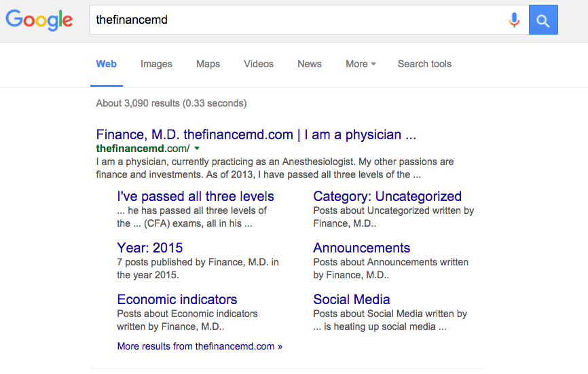This screenshot has width=588, height=374.
Task: Click the Social Media sitelink
Action: point(352,299)
